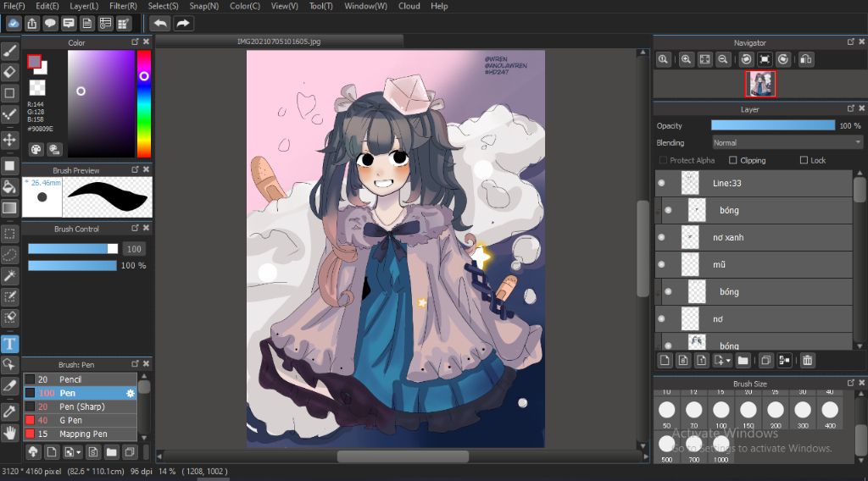Screen dimensions: 868x481
Task: Choose the Pen (Sharp) brush
Action: (x=80, y=406)
